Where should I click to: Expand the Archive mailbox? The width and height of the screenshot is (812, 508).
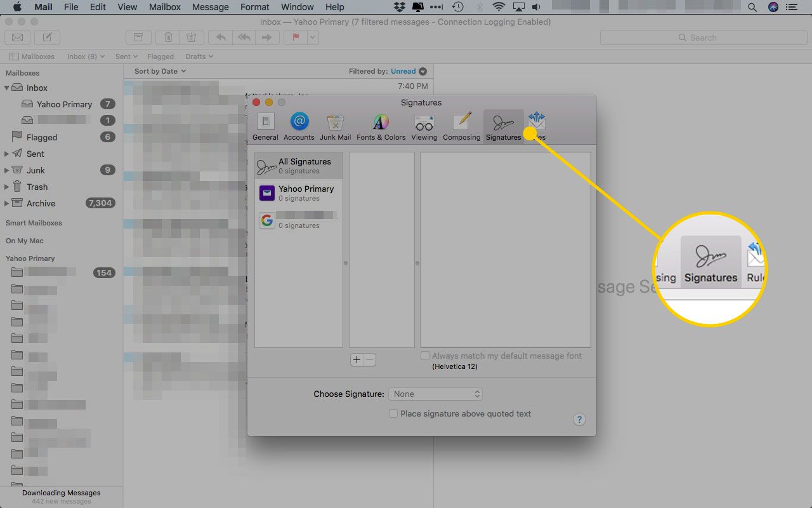pyautogui.click(x=6, y=203)
